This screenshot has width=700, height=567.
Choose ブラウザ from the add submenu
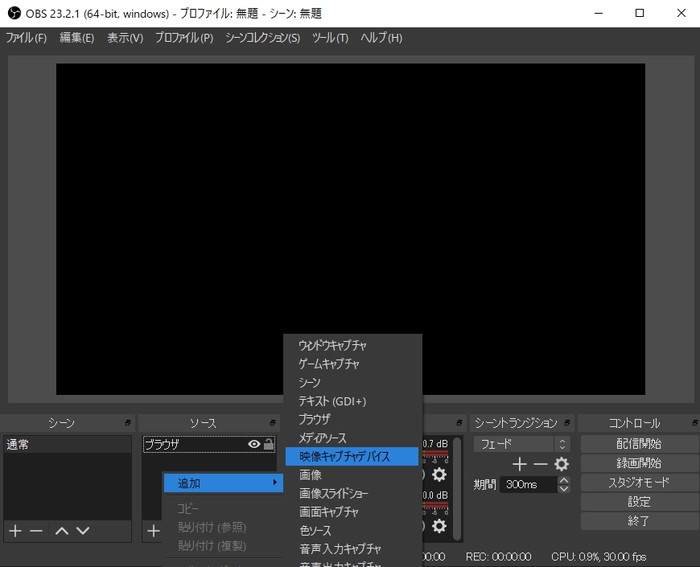352,419
